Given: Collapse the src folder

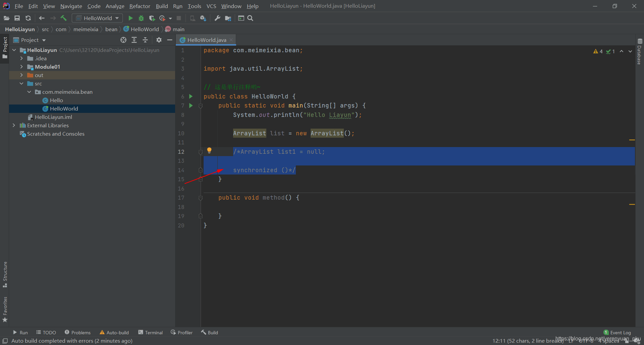Looking at the screenshot, I should pos(21,83).
